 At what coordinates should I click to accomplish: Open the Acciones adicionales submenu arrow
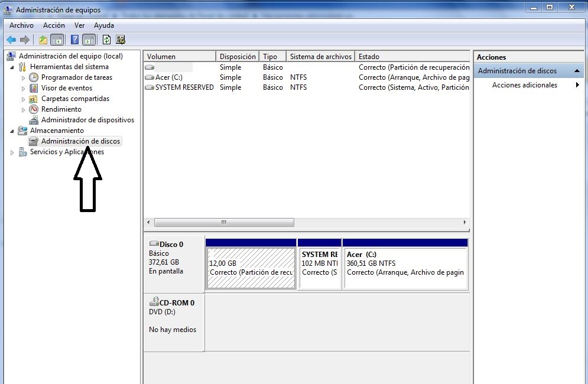[577, 84]
